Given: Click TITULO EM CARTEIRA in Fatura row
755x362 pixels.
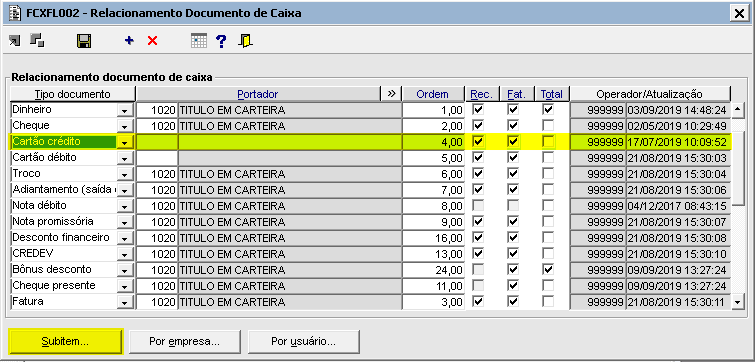Looking at the screenshot, I should (289, 302).
